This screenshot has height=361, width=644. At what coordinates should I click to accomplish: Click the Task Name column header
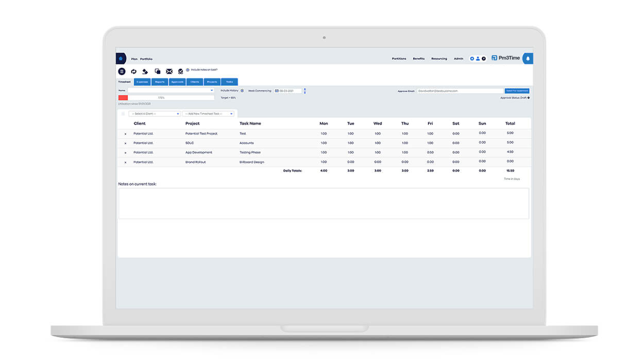[250, 124]
